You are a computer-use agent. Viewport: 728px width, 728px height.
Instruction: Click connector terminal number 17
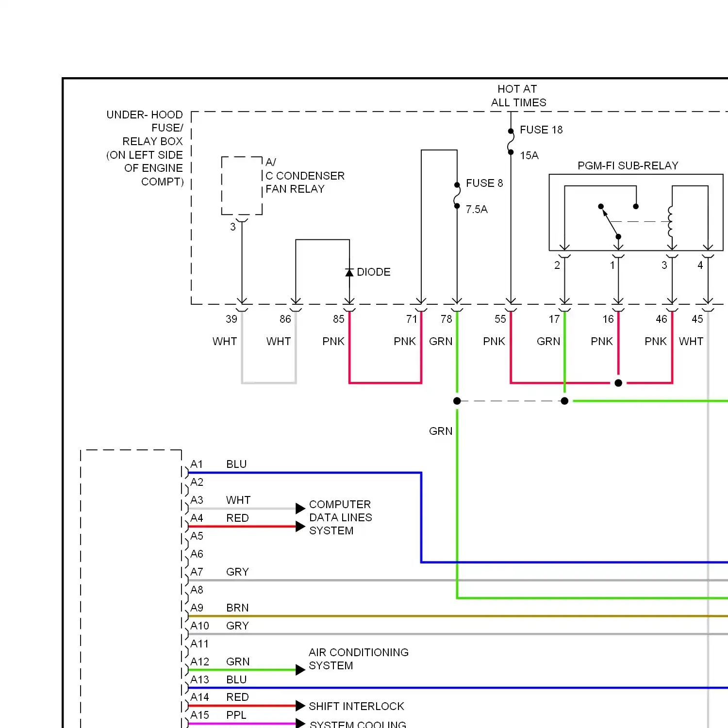(554, 319)
